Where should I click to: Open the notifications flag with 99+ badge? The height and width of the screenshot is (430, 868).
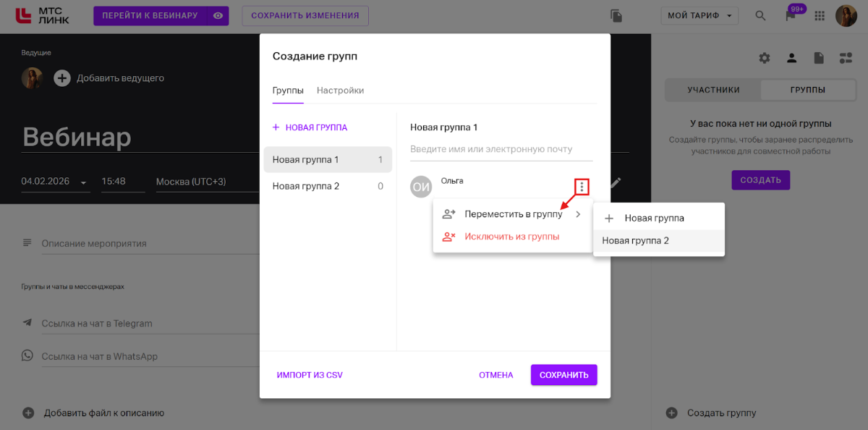pos(791,16)
